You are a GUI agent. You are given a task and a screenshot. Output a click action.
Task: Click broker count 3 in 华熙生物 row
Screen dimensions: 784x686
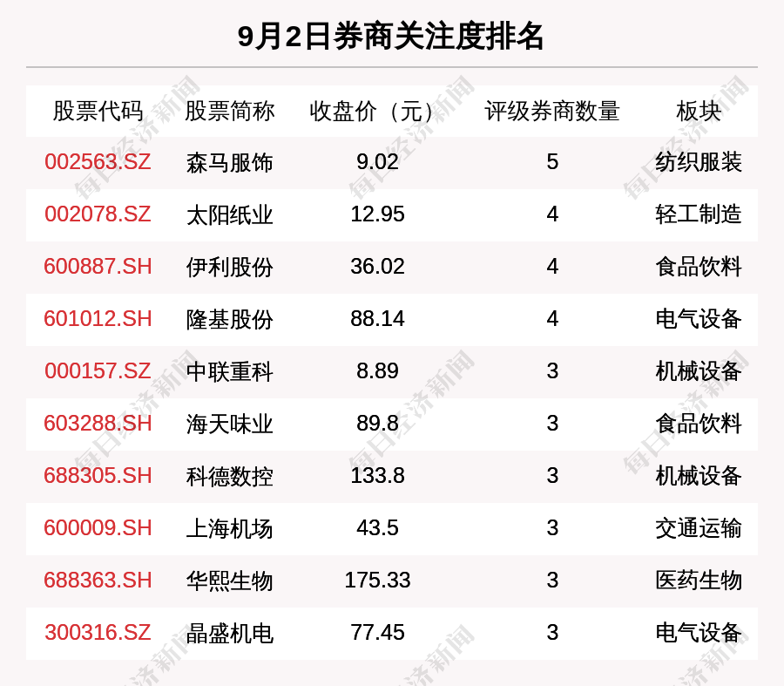[x=552, y=580]
